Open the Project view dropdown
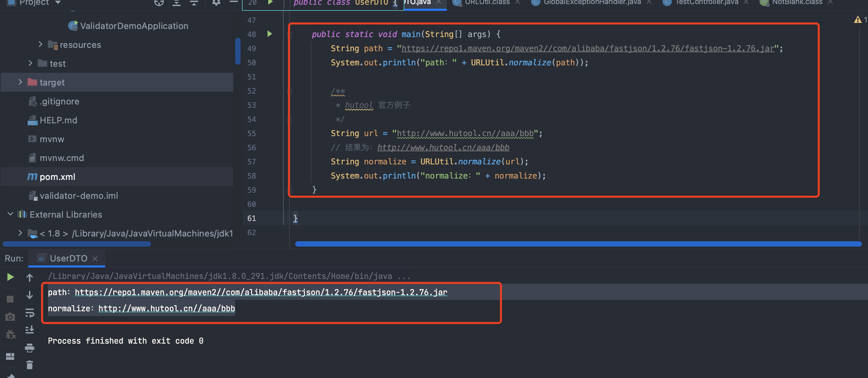 [58, 2]
